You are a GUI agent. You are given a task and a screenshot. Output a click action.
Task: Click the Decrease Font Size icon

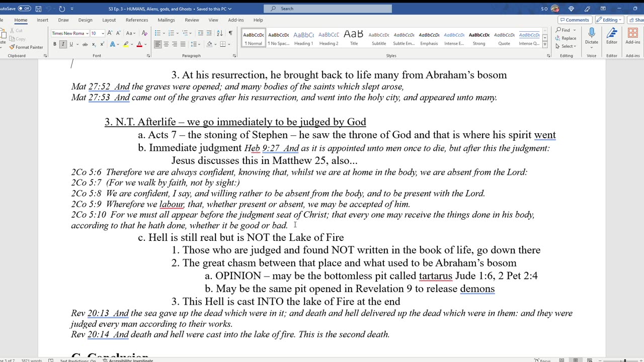117,33
